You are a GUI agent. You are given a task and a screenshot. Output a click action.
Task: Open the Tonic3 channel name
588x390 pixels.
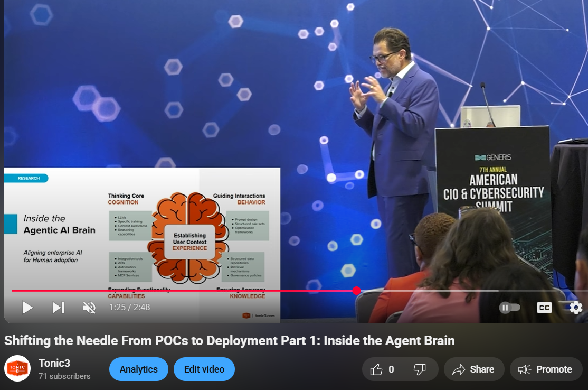coord(54,363)
